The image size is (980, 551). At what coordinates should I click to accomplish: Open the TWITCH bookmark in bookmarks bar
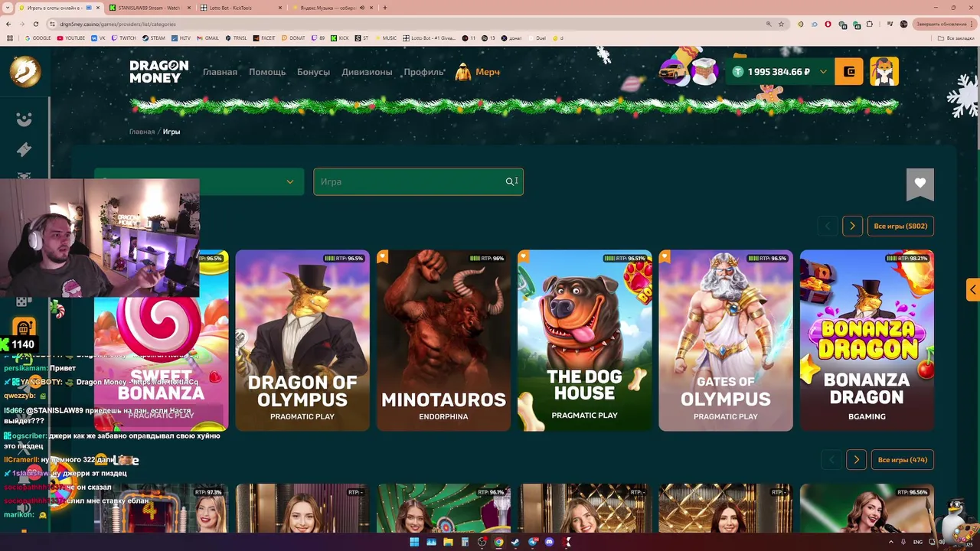point(124,37)
